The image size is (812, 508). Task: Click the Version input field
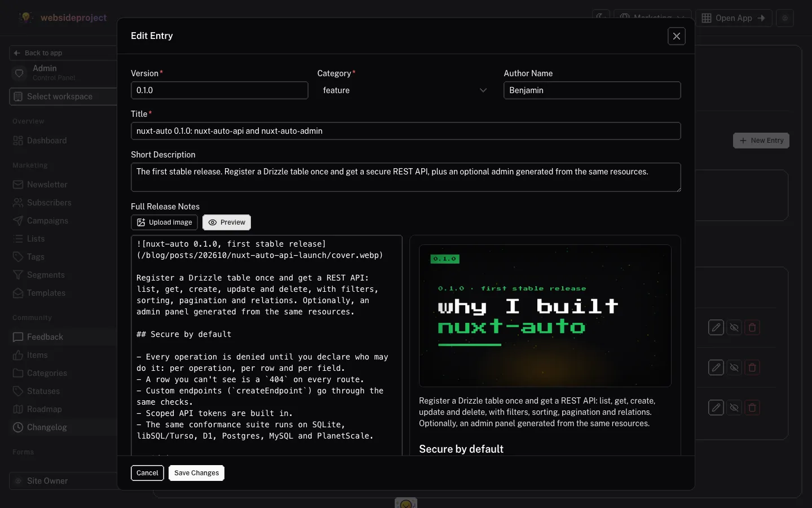pos(219,90)
